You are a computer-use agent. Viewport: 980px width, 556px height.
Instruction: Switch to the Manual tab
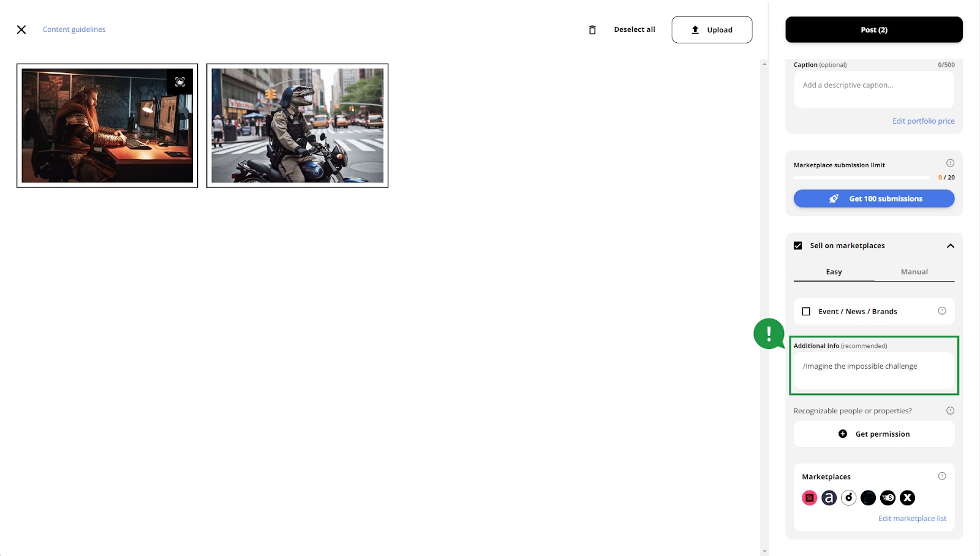tap(914, 272)
